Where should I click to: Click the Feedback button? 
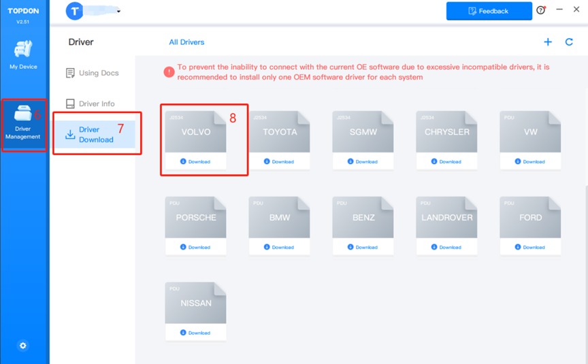pos(489,11)
